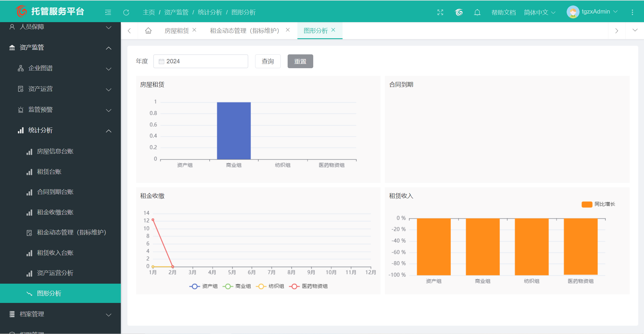This screenshot has width=644, height=334.
Task: Click the 查询 button
Action: point(268,61)
